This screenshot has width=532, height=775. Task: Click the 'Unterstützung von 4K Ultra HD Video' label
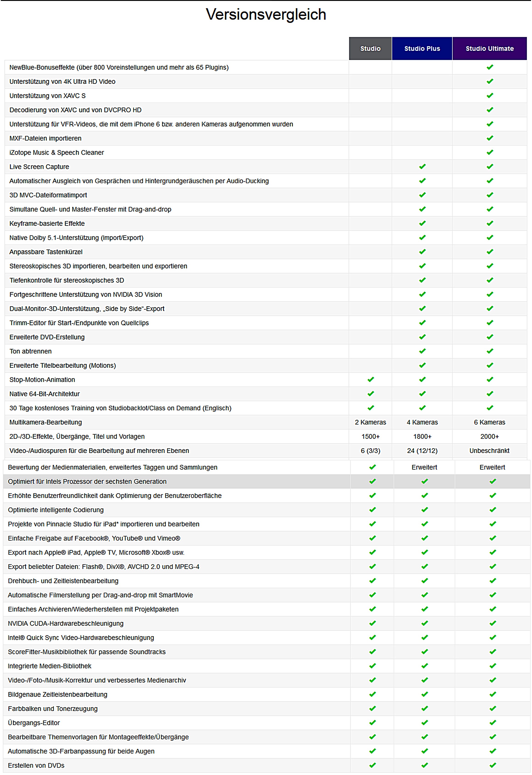coord(62,81)
